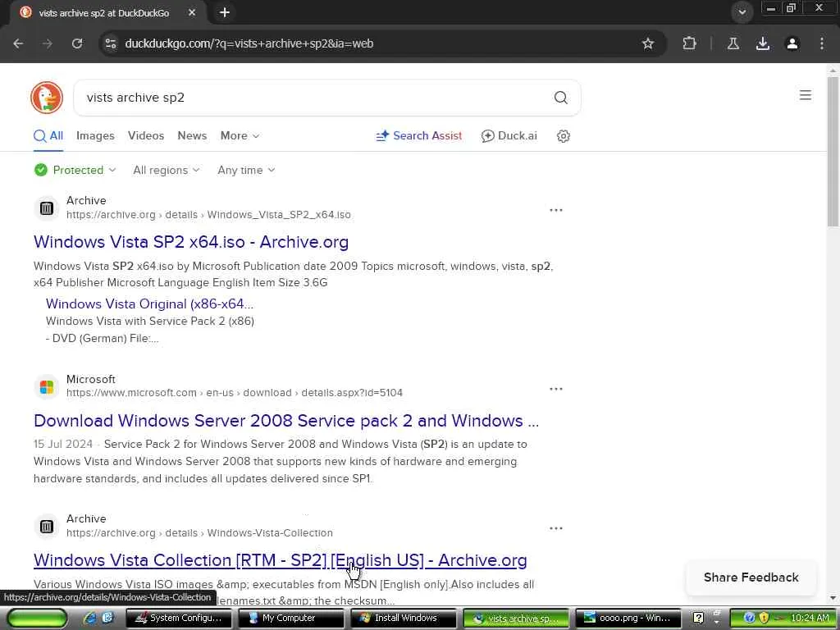Expand the More search categories dropdown
Screen dimensions: 840x630
coord(240,136)
